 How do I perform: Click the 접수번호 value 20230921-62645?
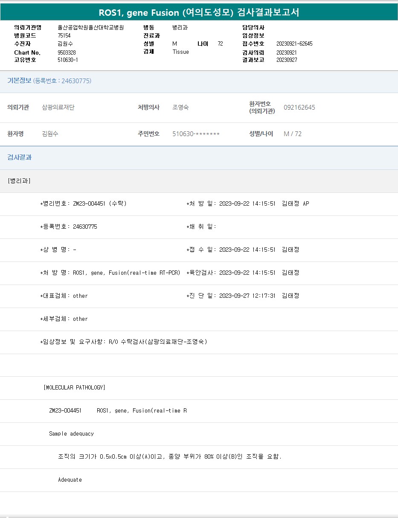(294, 44)
